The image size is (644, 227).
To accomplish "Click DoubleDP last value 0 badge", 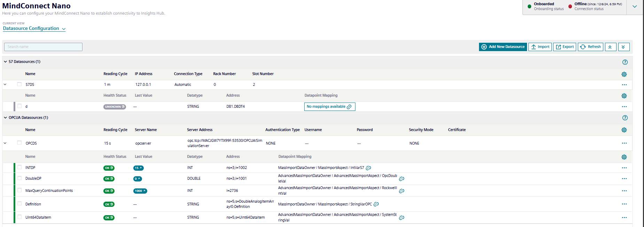I will (x=138, y=179).
